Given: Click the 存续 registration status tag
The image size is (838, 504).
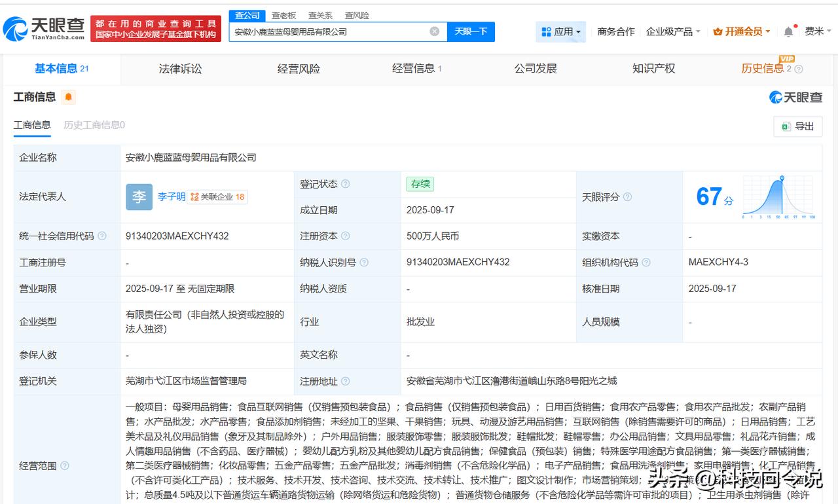Looking at the screenshot, I should point(420,184).
